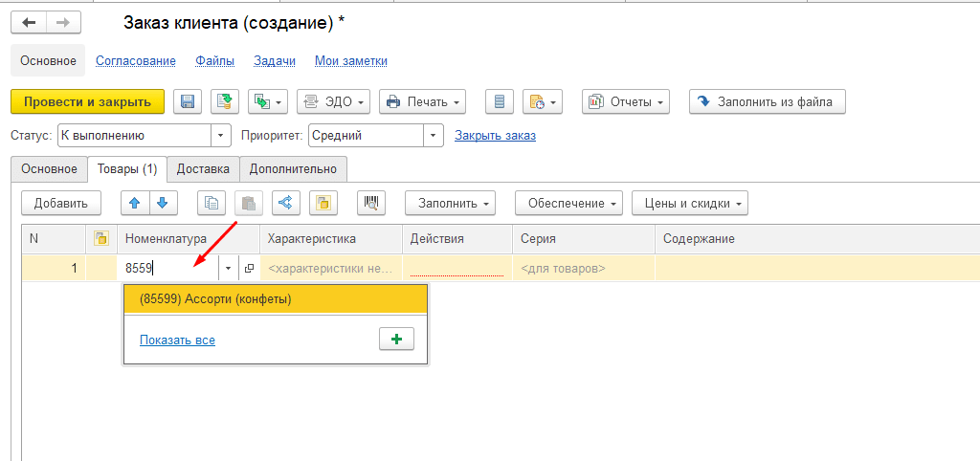This screenshot has width=980, height=461.
Task: Click the green plus create button
Action: pos(396,340)
